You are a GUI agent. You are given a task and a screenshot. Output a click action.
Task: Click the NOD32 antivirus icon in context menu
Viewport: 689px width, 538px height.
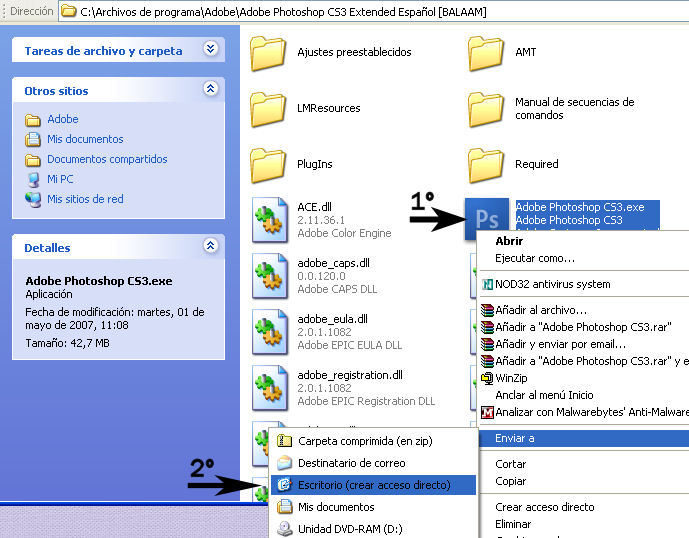click(487, 284)
